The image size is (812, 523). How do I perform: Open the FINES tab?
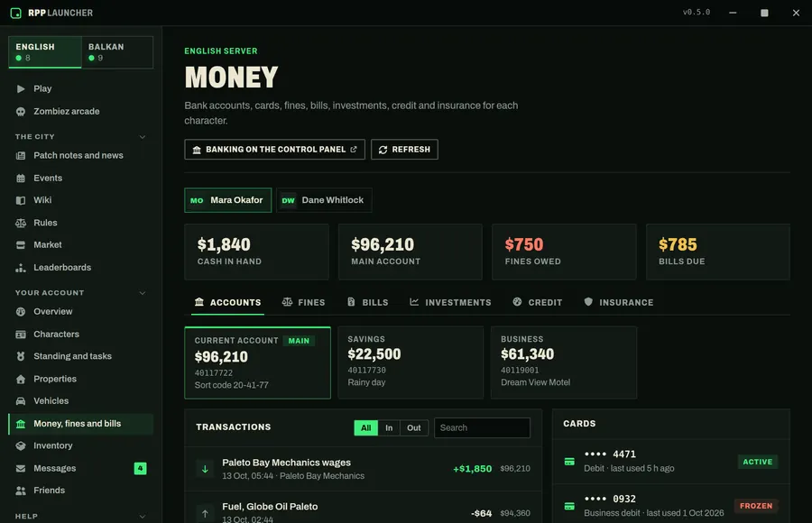(303, 302)
